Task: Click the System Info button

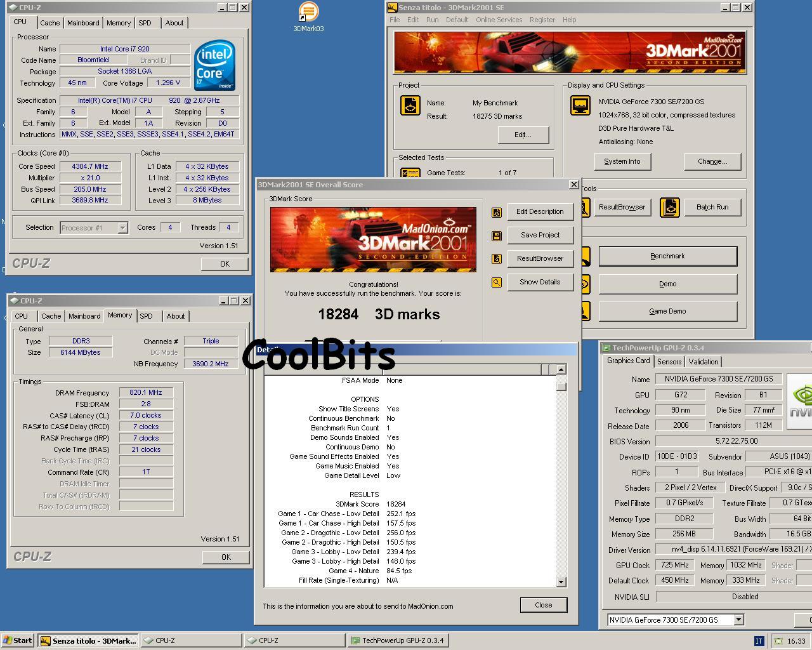Action: [x=622, y=161]
